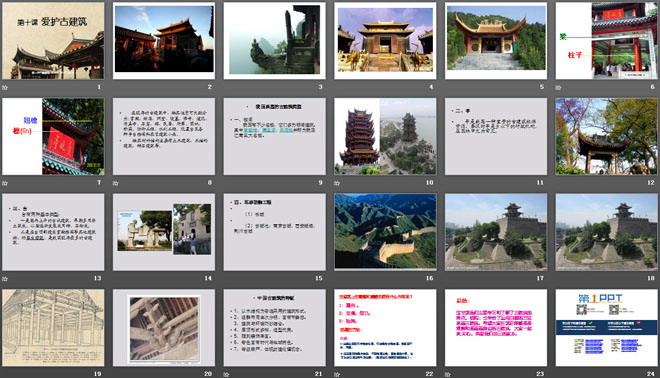This screenshot has height=378, width=660.
Task: Click the animation star under slide 23
Action: click(x=448, y=374)
